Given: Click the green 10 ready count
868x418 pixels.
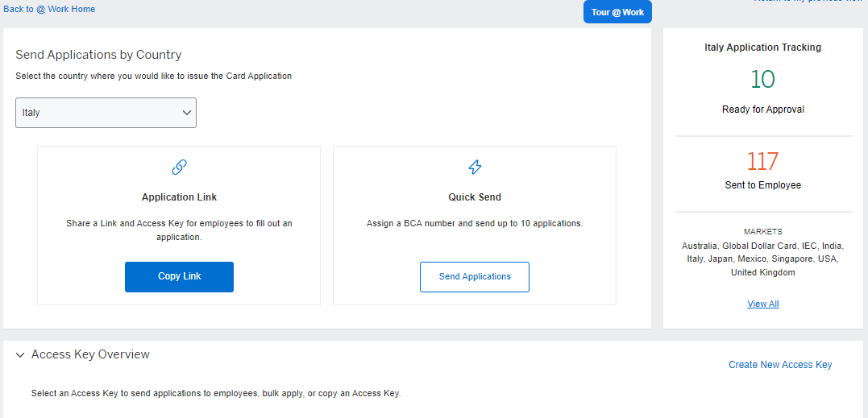Looking at the screenshot, I should coord(762,79).
